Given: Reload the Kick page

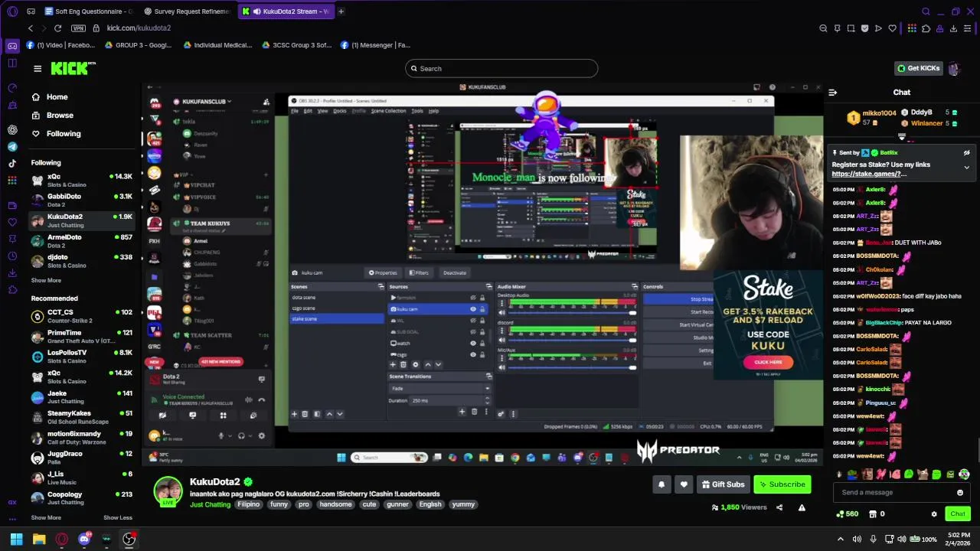Looking at the screenshot, I should [57, 28].
